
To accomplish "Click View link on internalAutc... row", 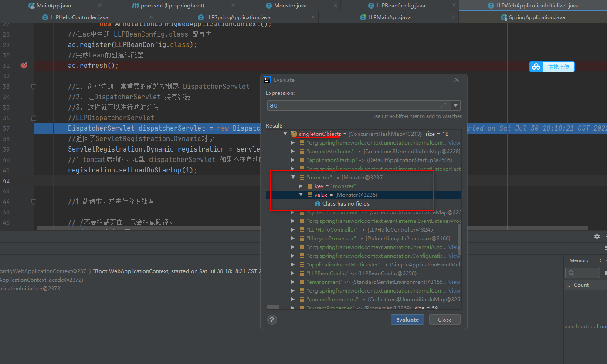I will pyautogui.click(x=454, y=247).
